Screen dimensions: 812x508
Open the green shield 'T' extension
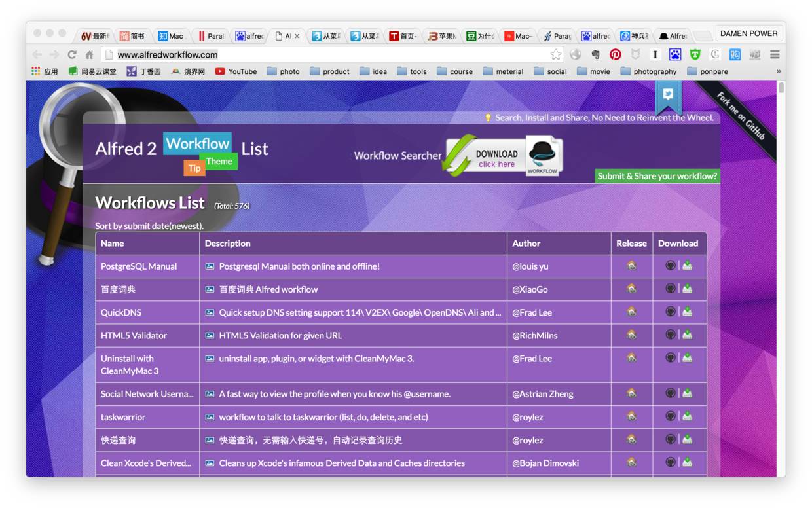(695, 54)
